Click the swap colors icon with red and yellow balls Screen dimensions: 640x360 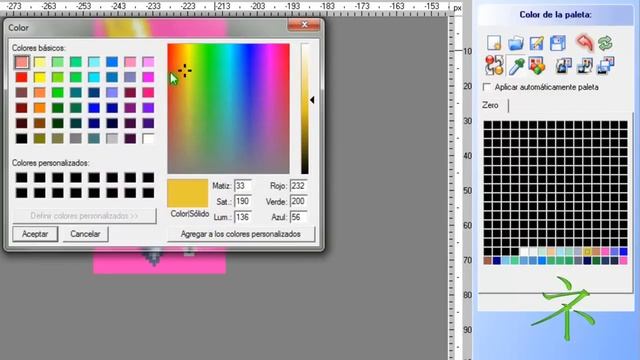(494, 65)
